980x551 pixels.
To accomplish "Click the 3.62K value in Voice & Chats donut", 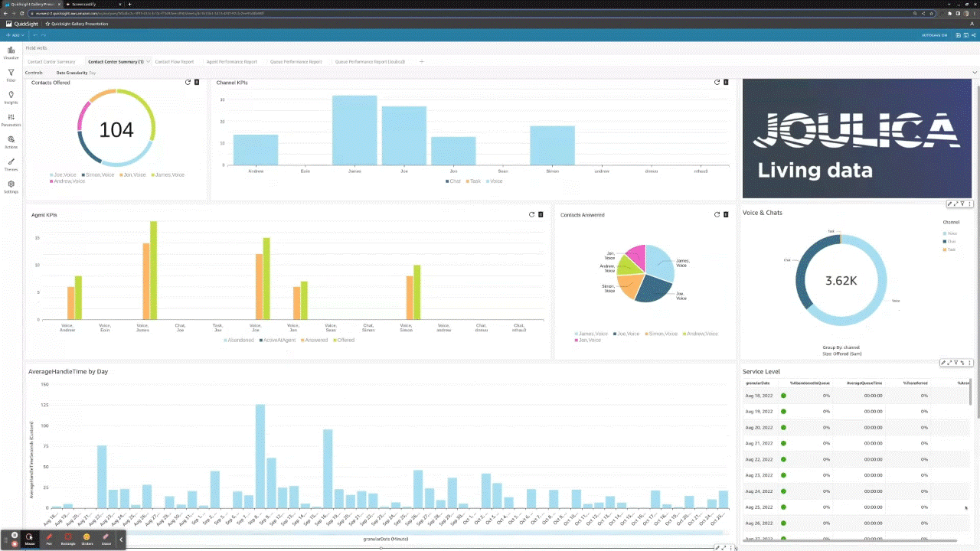I will coord(841,281).
